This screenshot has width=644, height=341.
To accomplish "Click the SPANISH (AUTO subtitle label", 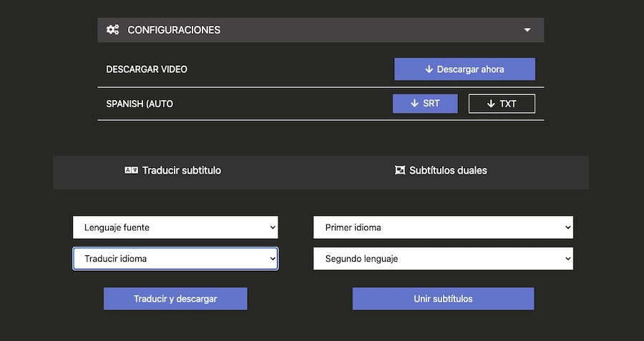I will coord(140,104).
